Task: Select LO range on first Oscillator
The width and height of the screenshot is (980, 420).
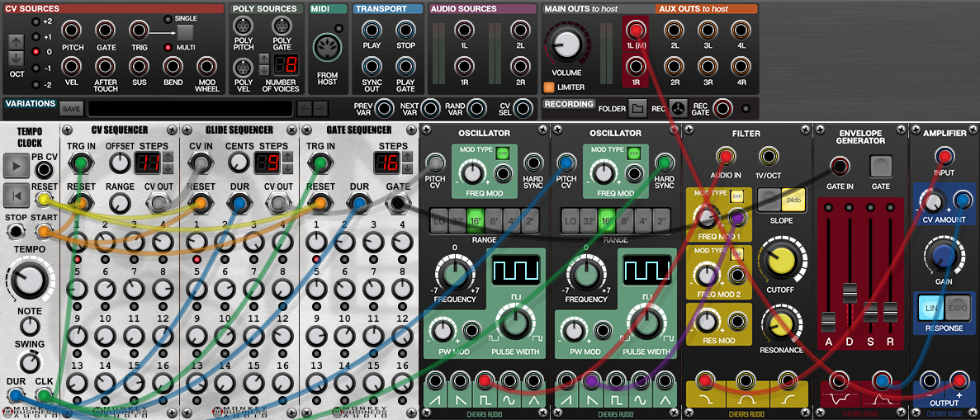Action: 438,220
